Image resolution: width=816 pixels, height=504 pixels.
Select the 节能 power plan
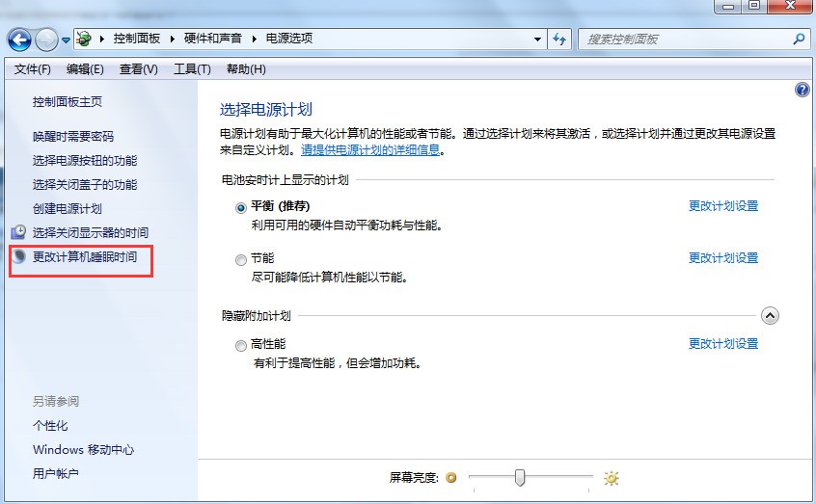point(240,260)
